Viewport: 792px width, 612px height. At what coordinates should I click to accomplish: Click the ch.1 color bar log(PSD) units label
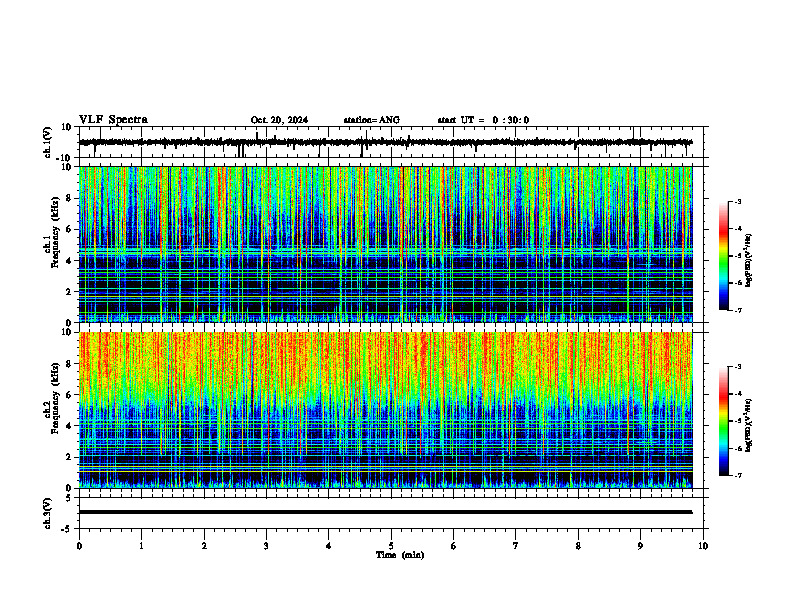[x=749, y=260]
